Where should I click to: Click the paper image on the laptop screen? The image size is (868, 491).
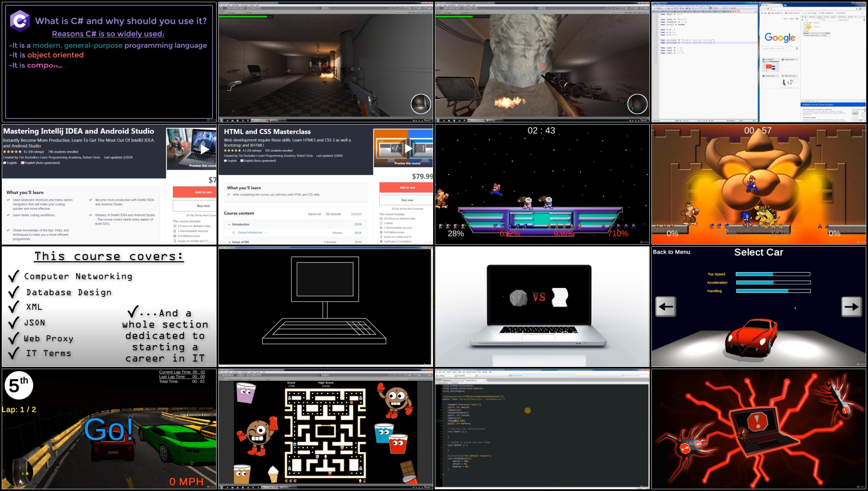pyautogui.click(x=560, y=297)
